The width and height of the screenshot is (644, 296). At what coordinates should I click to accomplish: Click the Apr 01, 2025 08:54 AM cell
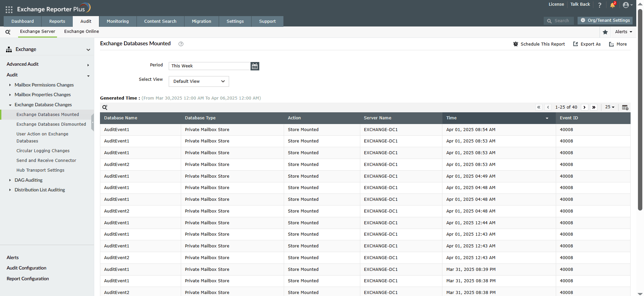(471, 130)
